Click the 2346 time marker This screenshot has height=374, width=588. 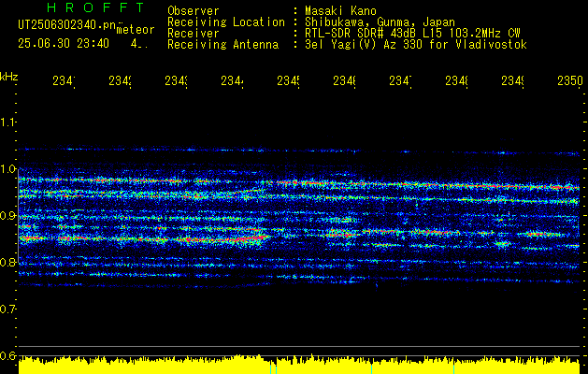345,81
